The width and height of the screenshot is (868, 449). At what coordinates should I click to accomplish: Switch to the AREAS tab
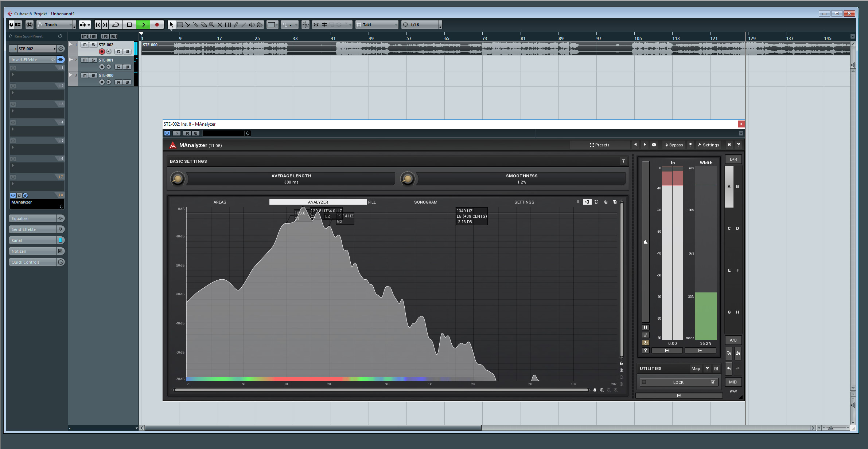point(220,202)
